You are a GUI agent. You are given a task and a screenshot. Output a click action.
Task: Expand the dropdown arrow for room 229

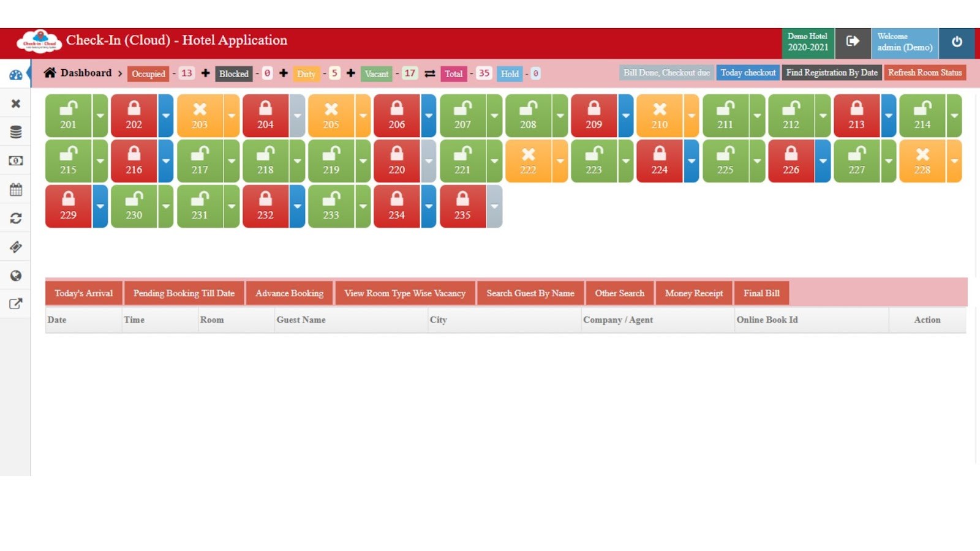pyautogui.click(x=100, y=206)
